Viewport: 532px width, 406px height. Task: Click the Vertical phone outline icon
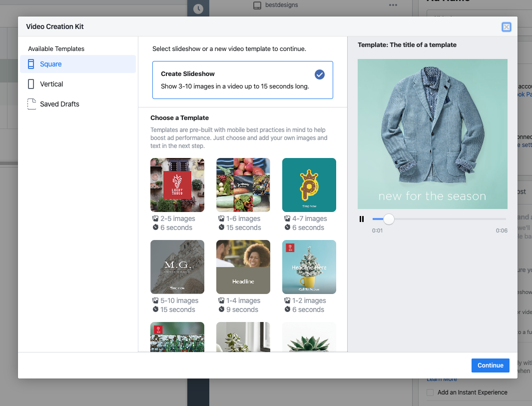pos(31,84)
